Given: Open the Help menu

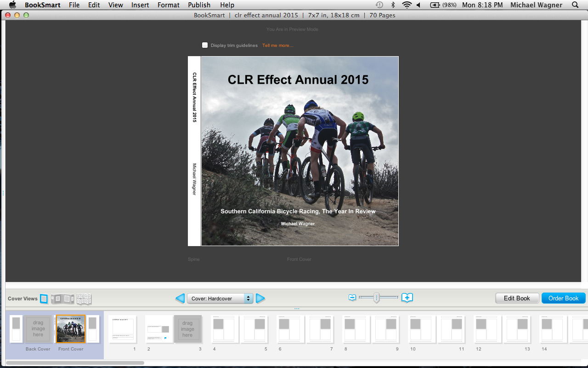Looking at the screenshot, I should coord(227,5).
